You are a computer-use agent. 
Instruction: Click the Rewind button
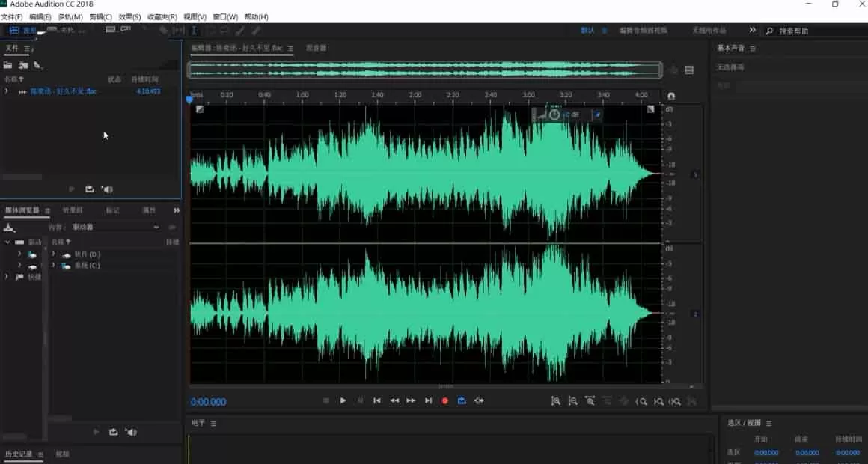tap(394, 400)
